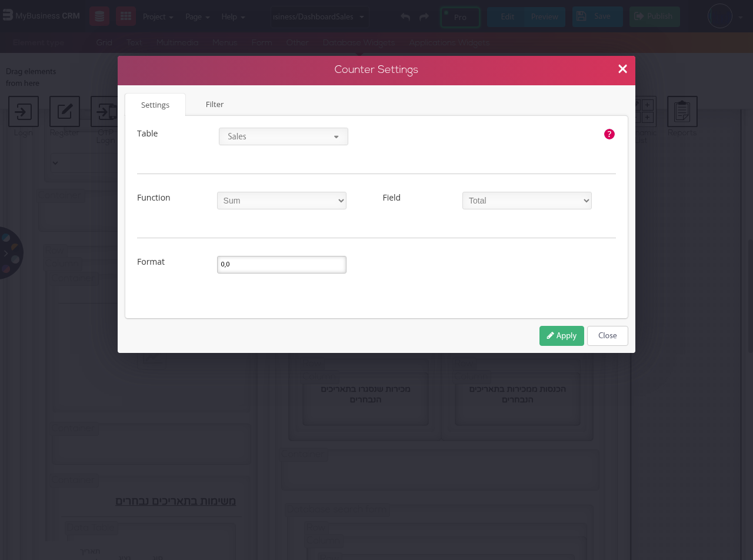Open the Field dropdown set to Total
The image size is (753, 560).
527,201
